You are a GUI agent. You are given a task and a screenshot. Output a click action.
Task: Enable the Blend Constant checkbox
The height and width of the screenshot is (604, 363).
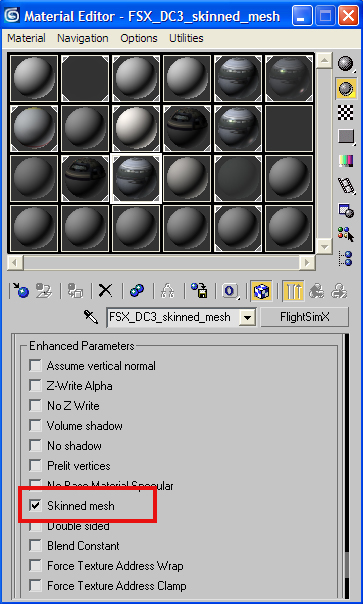(35, 545)
